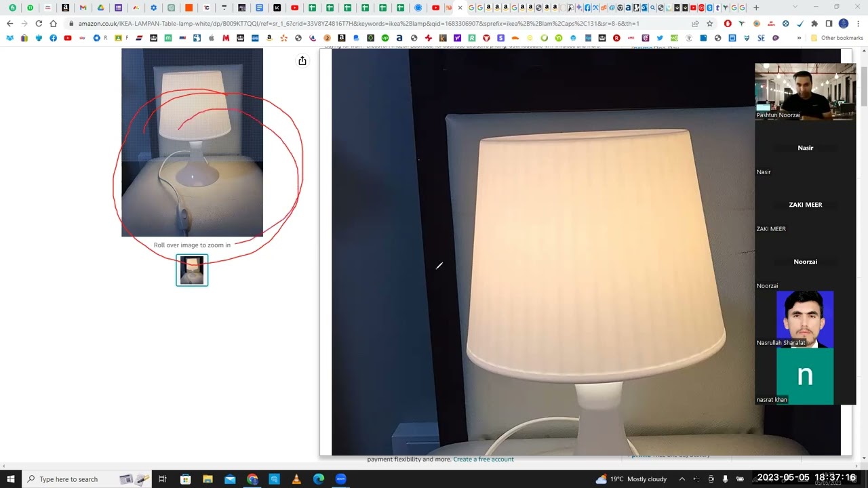Screen dimensions: 868x488
Task: Open the Twitter bookmark
Action: 660,38
